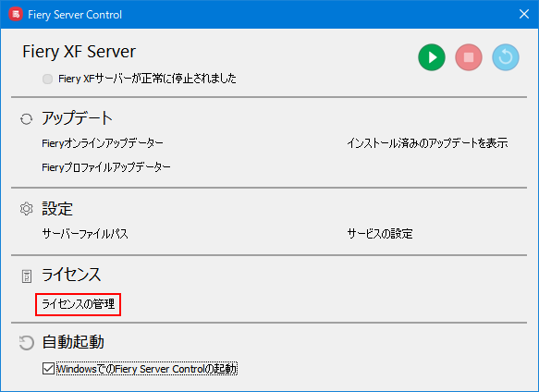This screenshot has height=392, width=539.
Task: Open ライセンスの管理
Action: (78, 304)
